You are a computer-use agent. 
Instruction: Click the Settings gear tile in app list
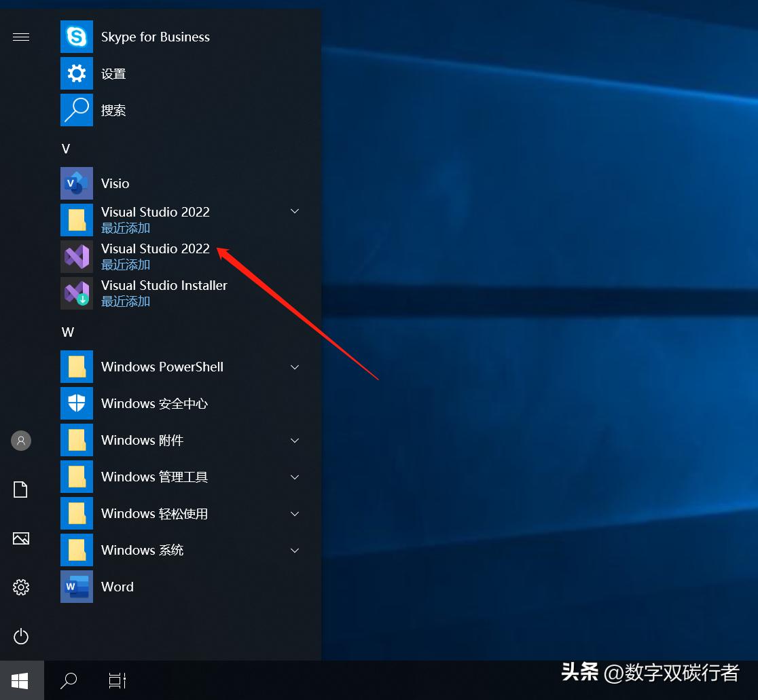77,73
